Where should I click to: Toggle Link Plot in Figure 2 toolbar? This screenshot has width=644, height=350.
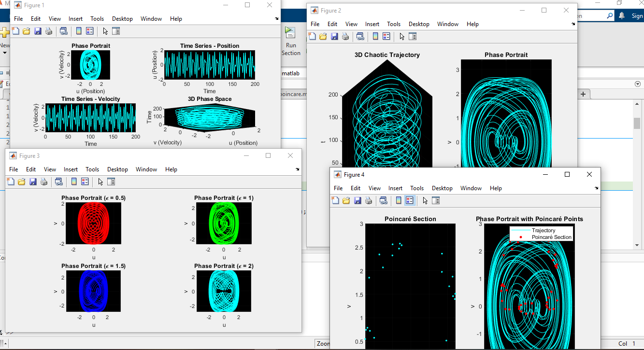(360, 36)
